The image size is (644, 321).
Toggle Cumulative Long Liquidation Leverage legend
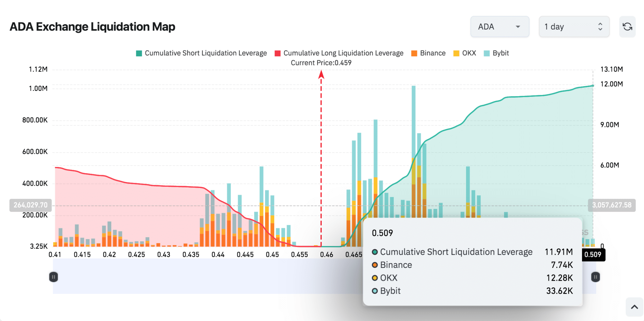coord(339,53)
